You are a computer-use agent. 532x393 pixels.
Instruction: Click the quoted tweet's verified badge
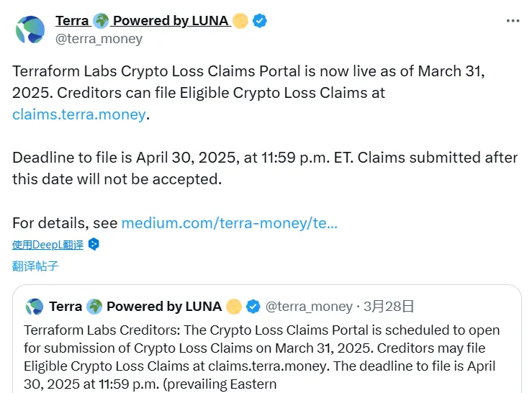pyautogui.click(x=253, y=307)
